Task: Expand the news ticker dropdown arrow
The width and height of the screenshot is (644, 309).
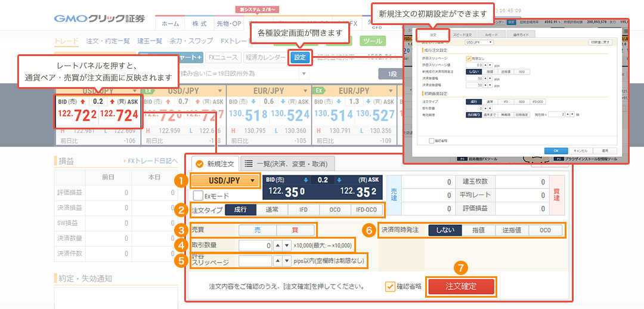Action: tap(304, 74)
